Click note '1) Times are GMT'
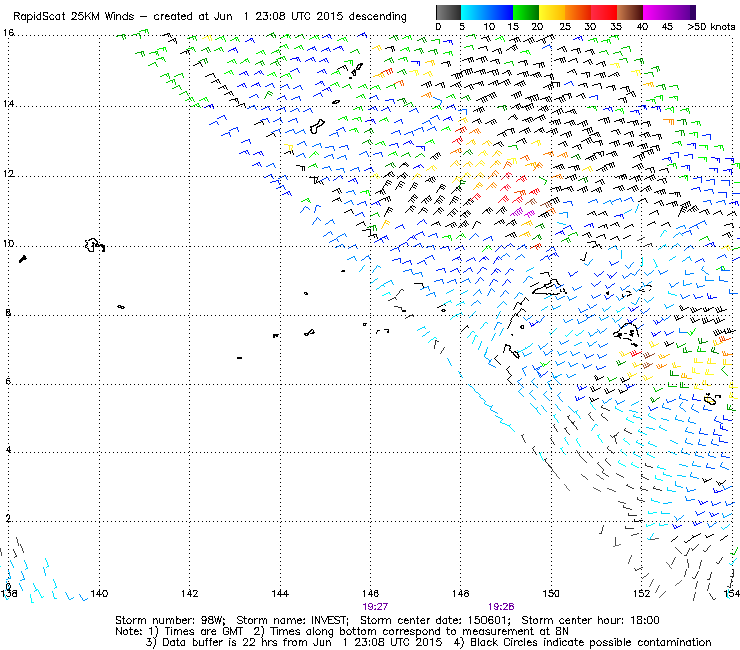 pos(196,631)
